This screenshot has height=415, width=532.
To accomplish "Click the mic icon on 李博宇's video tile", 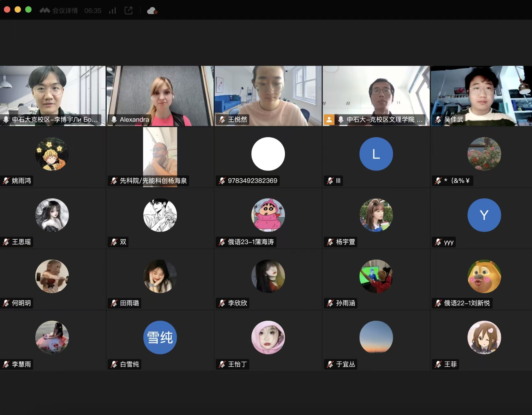I will point(6,120).
